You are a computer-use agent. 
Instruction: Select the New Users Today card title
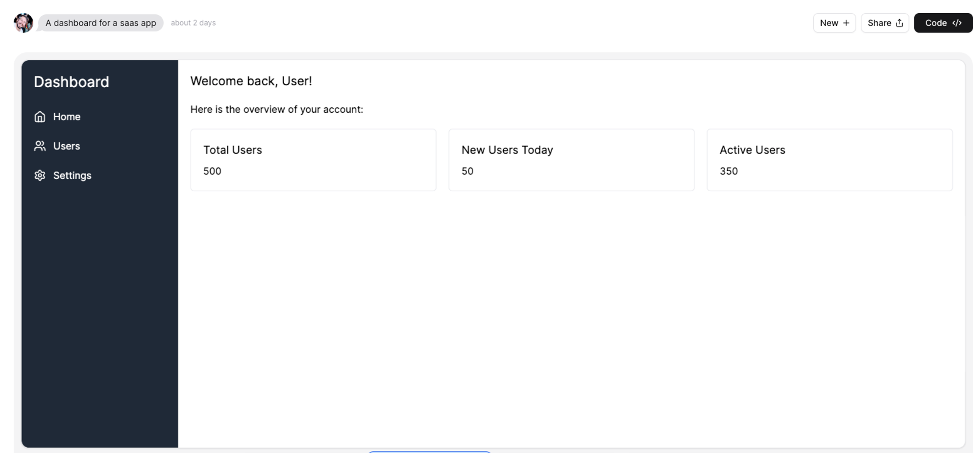pos(507,150)
